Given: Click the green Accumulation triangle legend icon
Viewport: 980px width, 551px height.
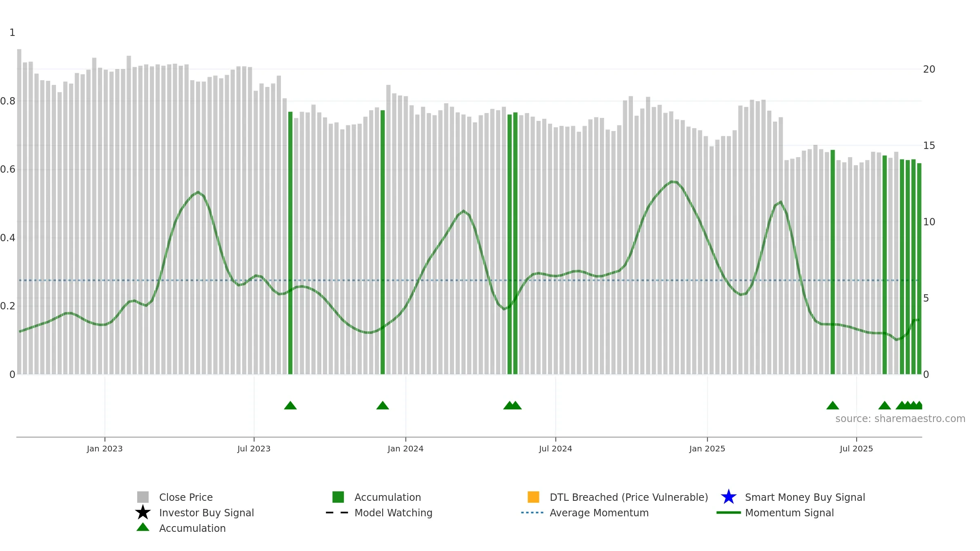Looking at the screenshot, I should click(x=143, y=527).
